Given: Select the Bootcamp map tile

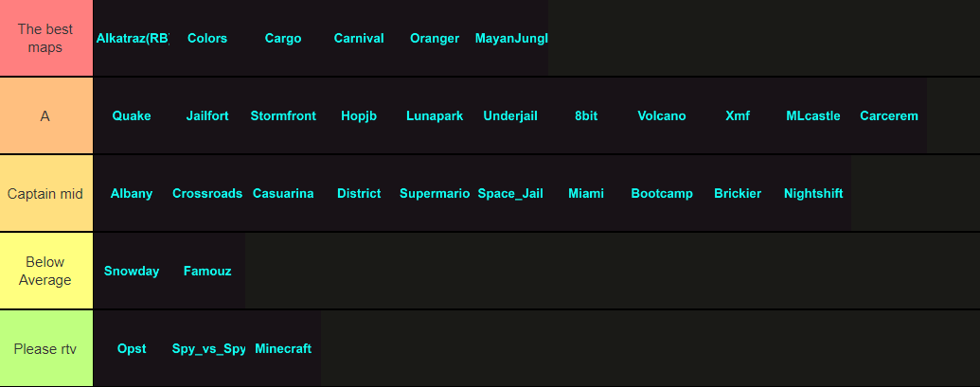Looking at the screenshot, I should 662,194.
